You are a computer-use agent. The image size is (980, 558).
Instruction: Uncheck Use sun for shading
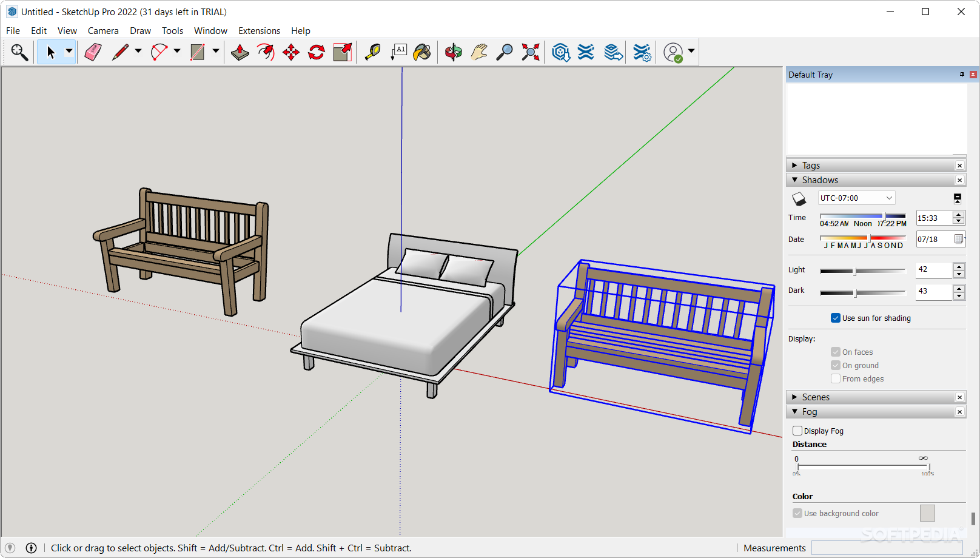836,318
